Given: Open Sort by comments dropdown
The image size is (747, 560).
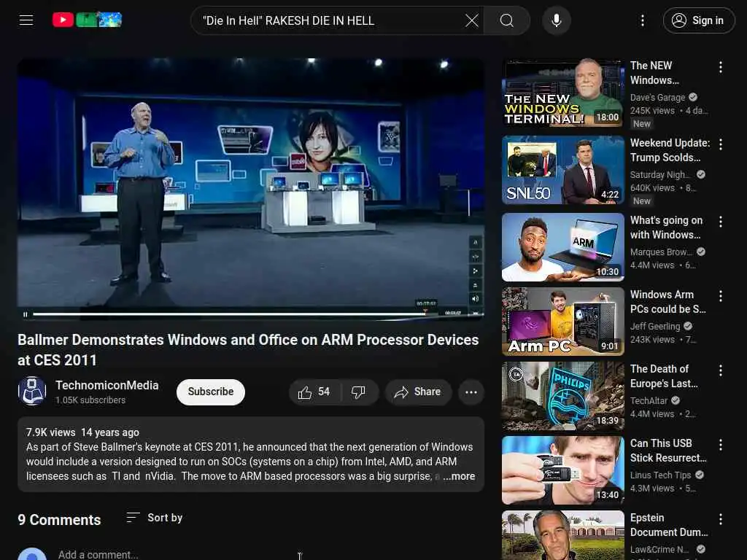Looking at the screenshot, I should pyautogui.click(x=155, y=518).
